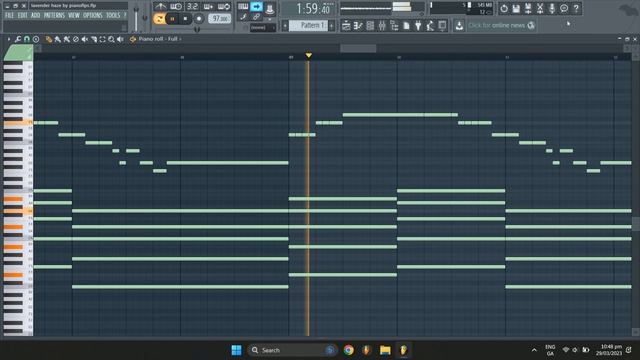Open the help question mark icon
This screenshot has width=640, height=360.
(576, 8)
